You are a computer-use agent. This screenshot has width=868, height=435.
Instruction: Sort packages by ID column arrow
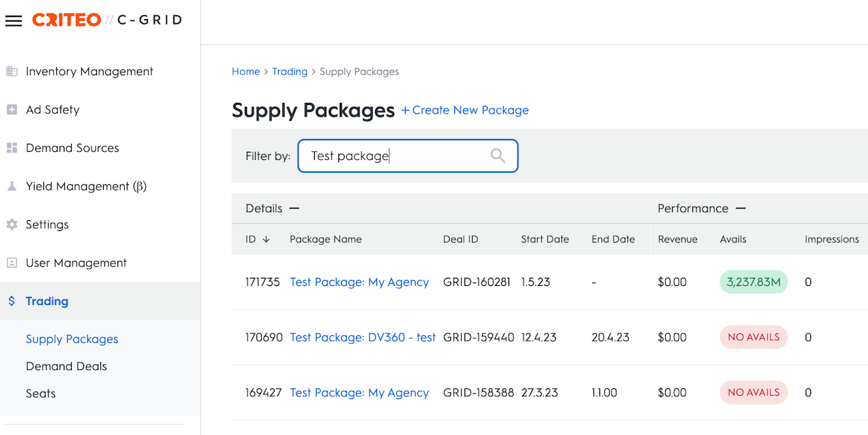click(x=267, y=239)
